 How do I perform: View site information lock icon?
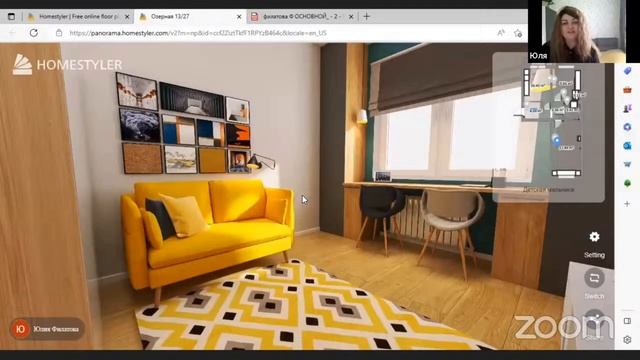click(59, 33)
